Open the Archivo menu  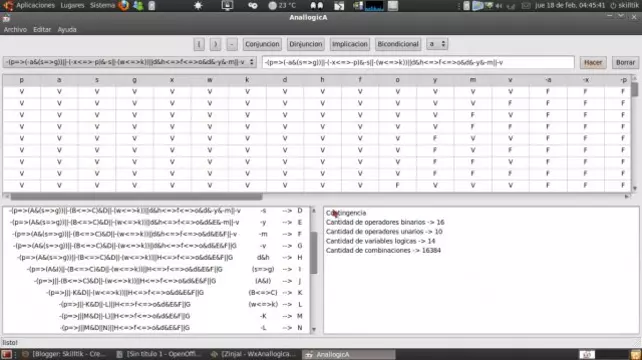15,29
